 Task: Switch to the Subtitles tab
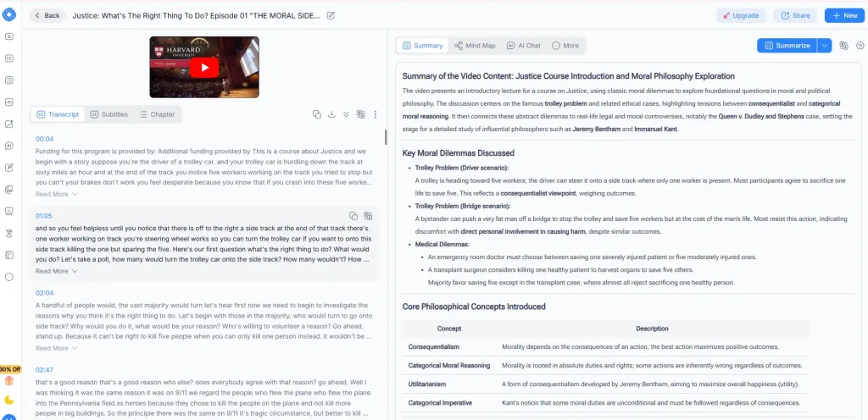click(108, 114)
